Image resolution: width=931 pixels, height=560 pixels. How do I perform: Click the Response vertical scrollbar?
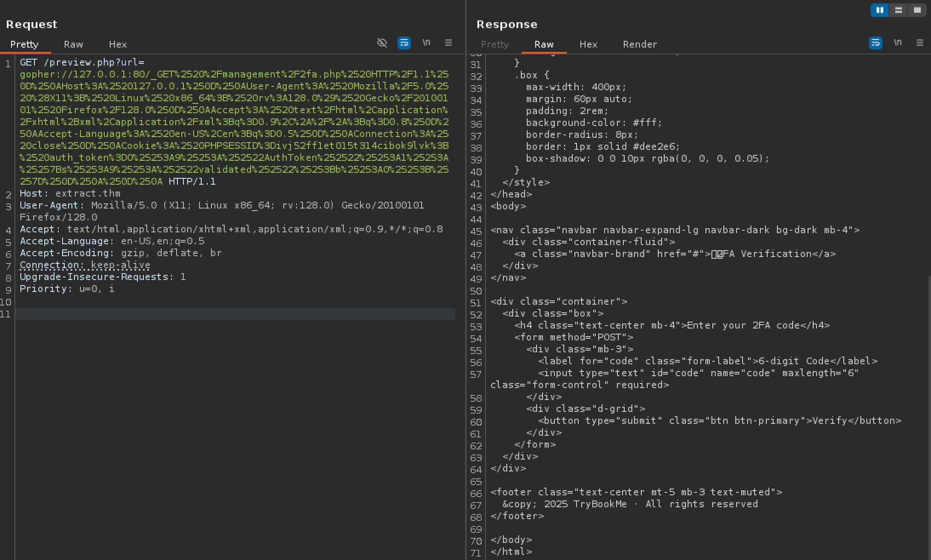pos(928,417)
